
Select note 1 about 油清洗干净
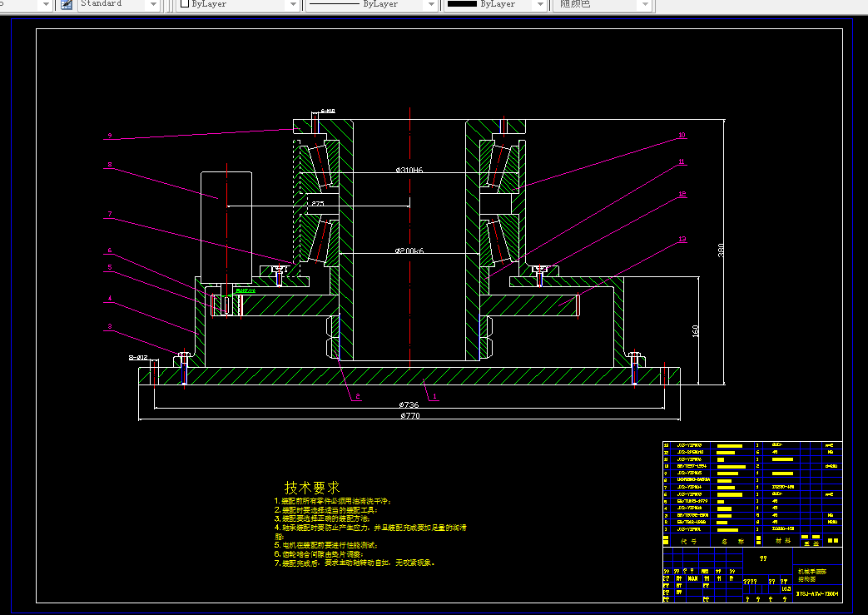tap(333, 501)
